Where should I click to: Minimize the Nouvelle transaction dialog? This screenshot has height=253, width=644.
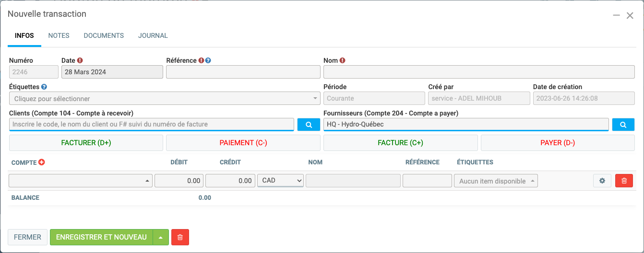click(x=616, y=15)
